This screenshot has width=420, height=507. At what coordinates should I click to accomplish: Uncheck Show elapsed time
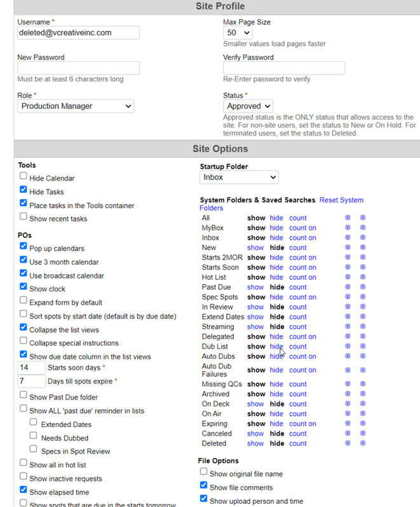coord(24,489)
